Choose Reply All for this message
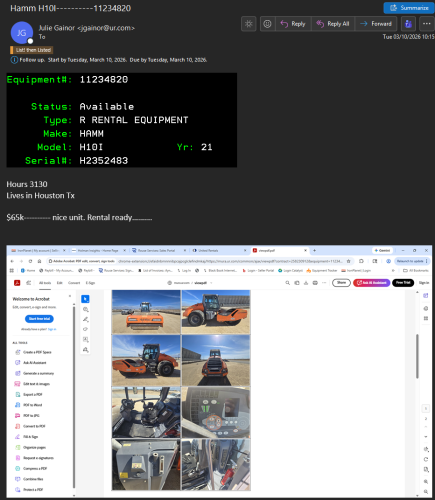435x500 pixels. (333, 24)
